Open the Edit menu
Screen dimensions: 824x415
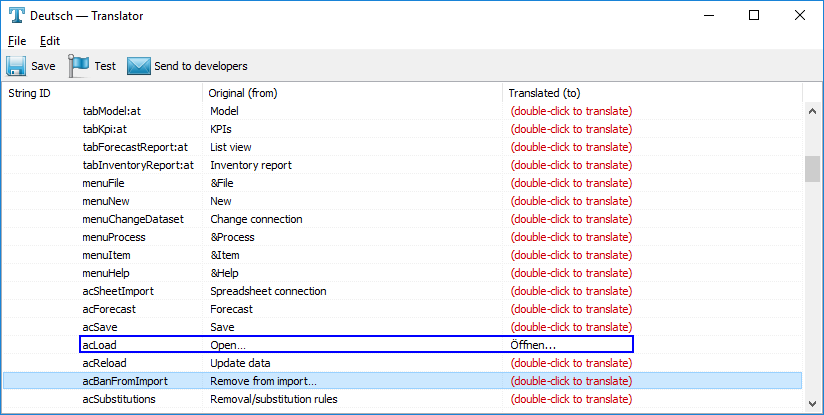pyautogui.click(x=50, y=41)
